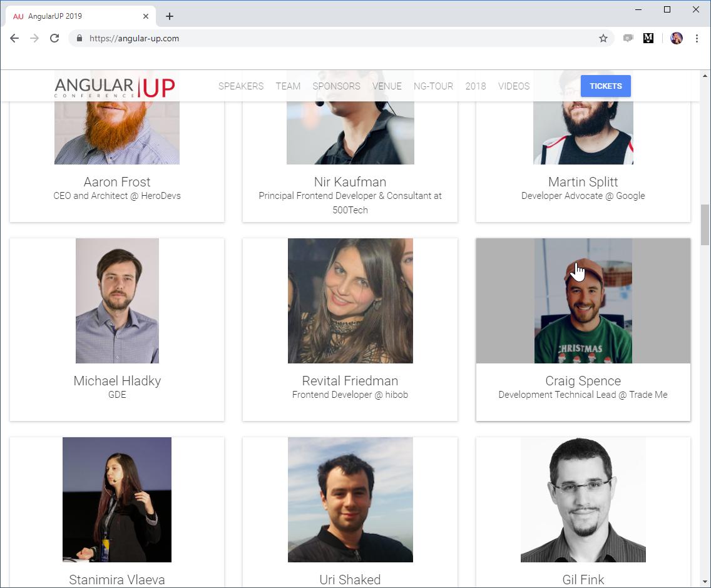The width and height of the screenshot is (711, 588).
Task: Open Michael Hladky's photo
Action: 118,301
